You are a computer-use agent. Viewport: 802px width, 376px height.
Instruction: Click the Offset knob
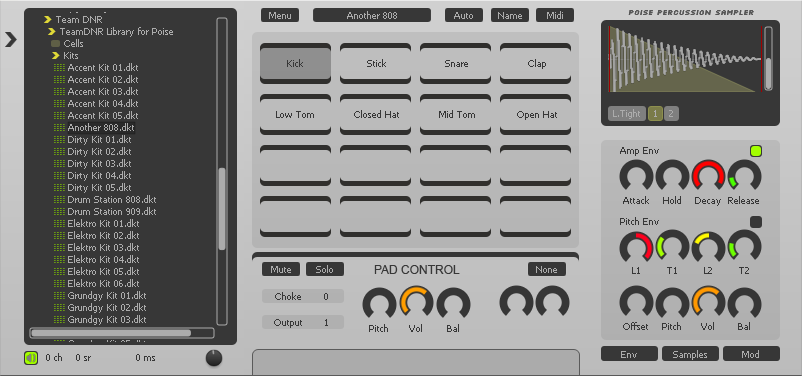coord(636,302)
